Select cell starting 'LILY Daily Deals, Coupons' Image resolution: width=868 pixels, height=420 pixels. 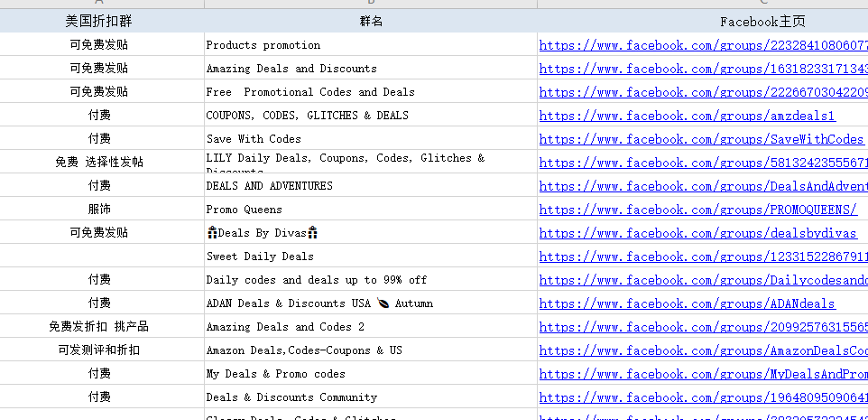click(371, 162)
